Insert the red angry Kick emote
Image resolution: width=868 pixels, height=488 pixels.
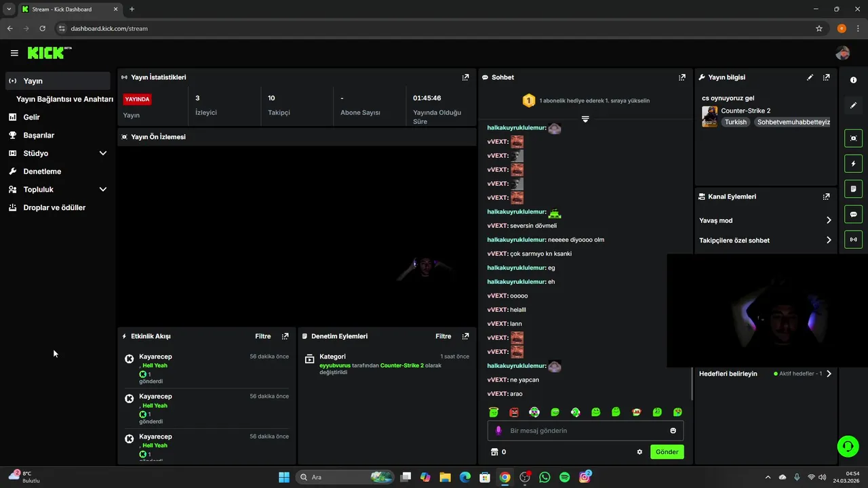point(514,412)
